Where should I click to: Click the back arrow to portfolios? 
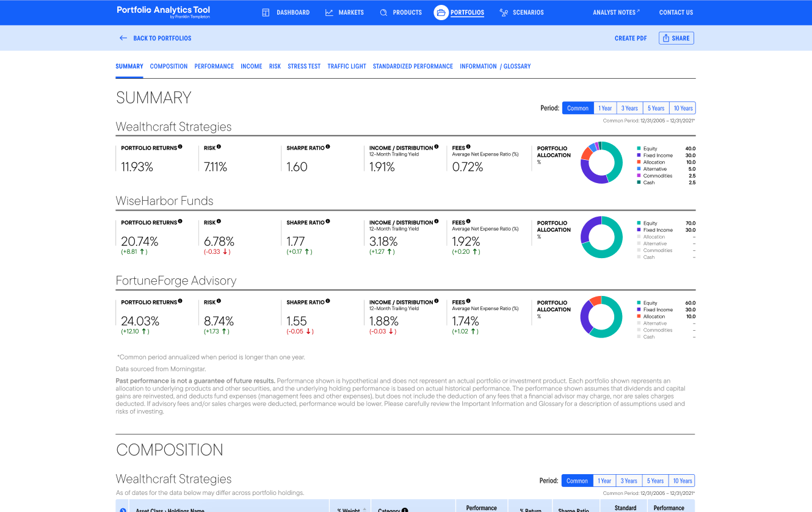coord(123,38)
